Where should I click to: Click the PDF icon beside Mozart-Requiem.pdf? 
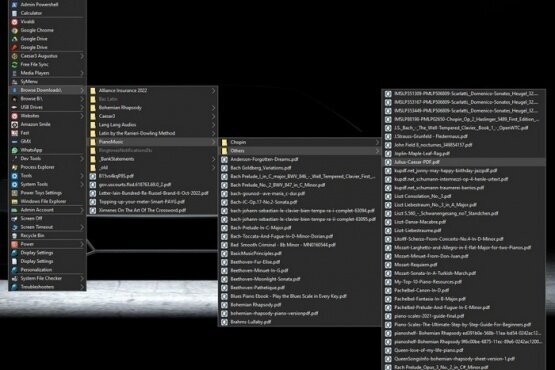388,265
